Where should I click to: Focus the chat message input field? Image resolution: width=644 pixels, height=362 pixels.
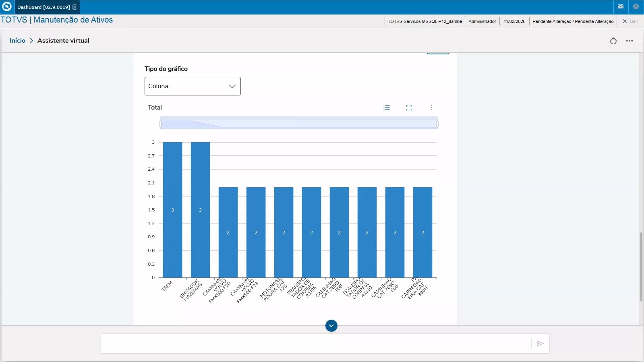316,343
